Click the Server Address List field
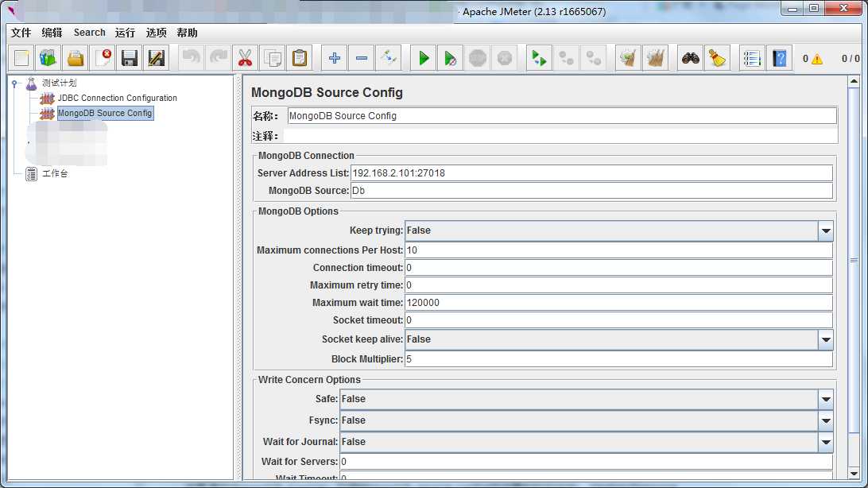 tap(591, 173)
